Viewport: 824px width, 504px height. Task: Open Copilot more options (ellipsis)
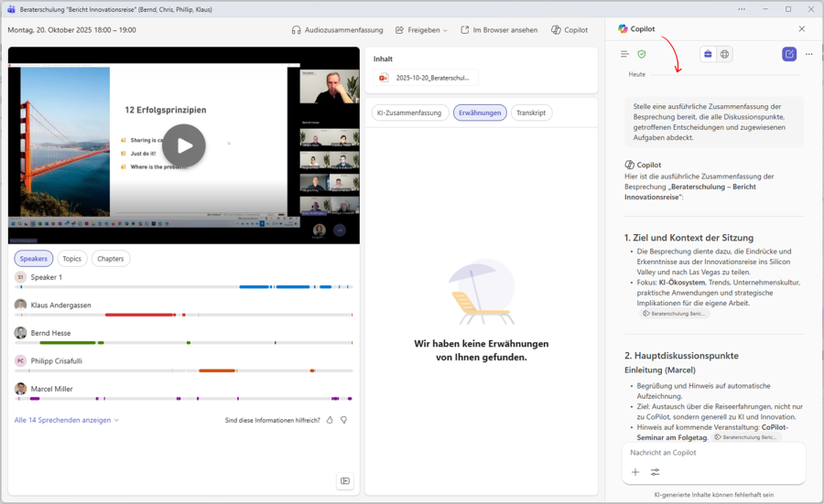click(808, 54)
